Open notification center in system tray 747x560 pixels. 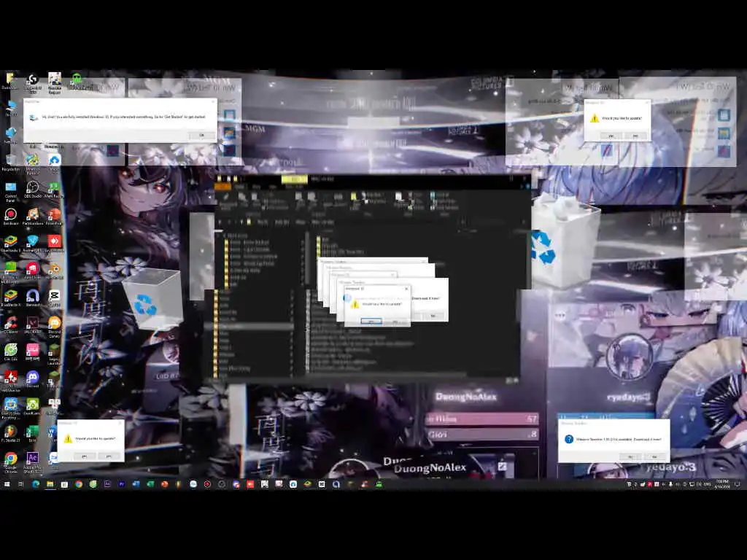[x=738, y=484]
